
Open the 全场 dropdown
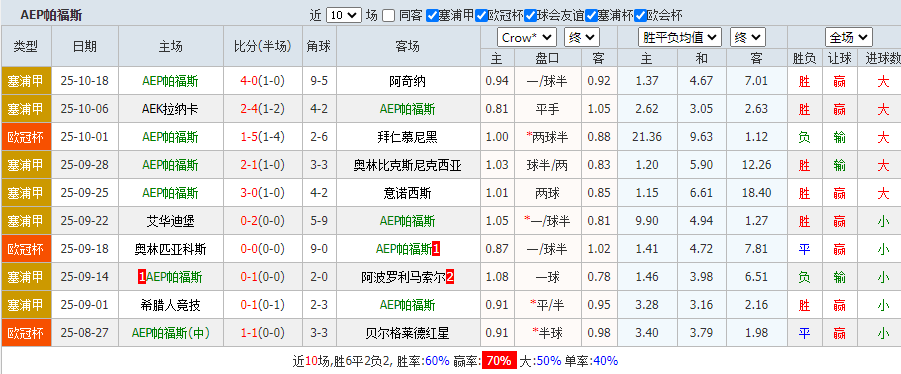click(x=849, y=38)
